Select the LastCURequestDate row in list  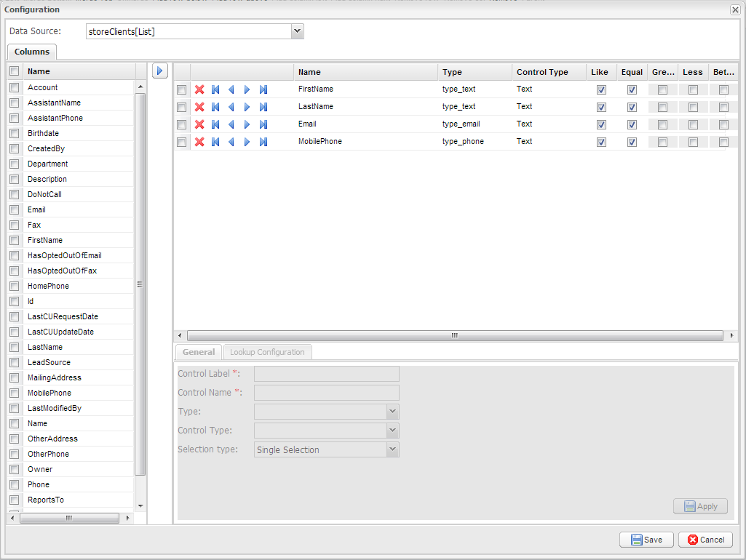coord(71,316)
